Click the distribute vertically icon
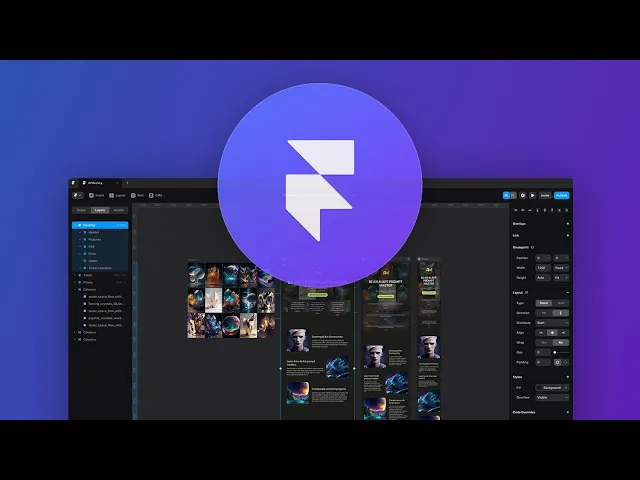This screenshot has width=640, height=480. tap(567, 210)
